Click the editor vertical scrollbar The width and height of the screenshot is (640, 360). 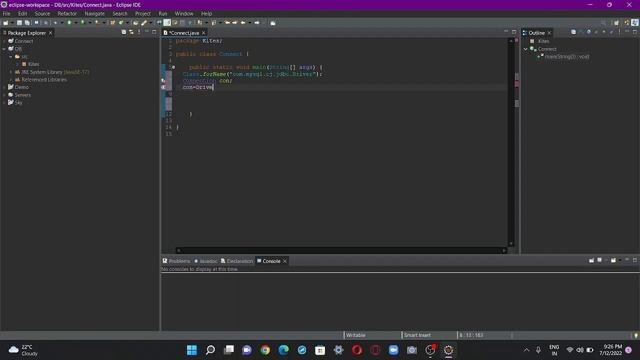point(511,141)
